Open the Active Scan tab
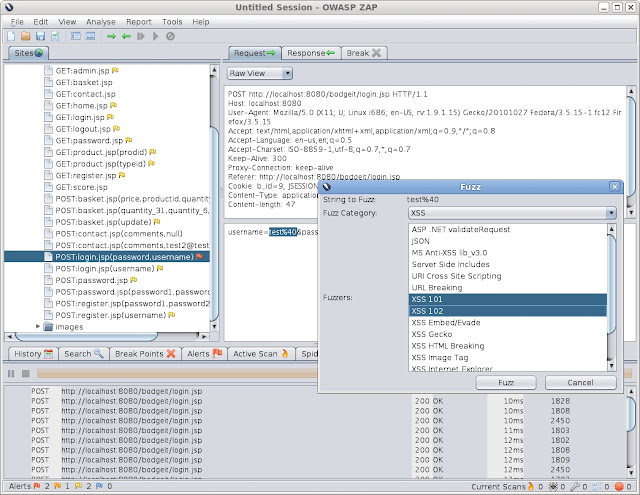 (x=260, y=354)
